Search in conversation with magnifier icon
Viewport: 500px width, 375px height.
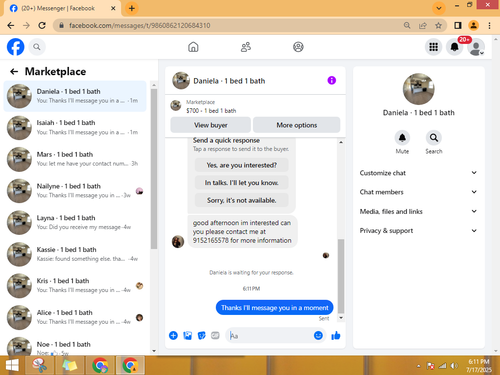434,138
